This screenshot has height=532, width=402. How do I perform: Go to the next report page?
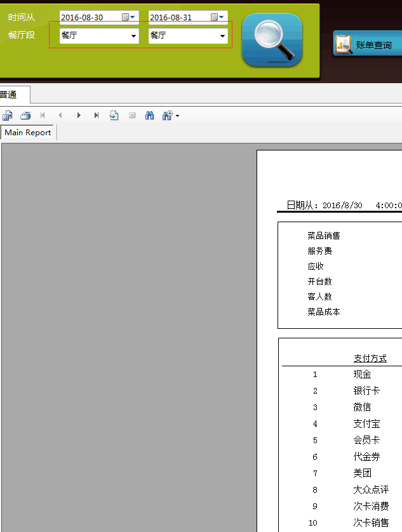tap(79, 116)
